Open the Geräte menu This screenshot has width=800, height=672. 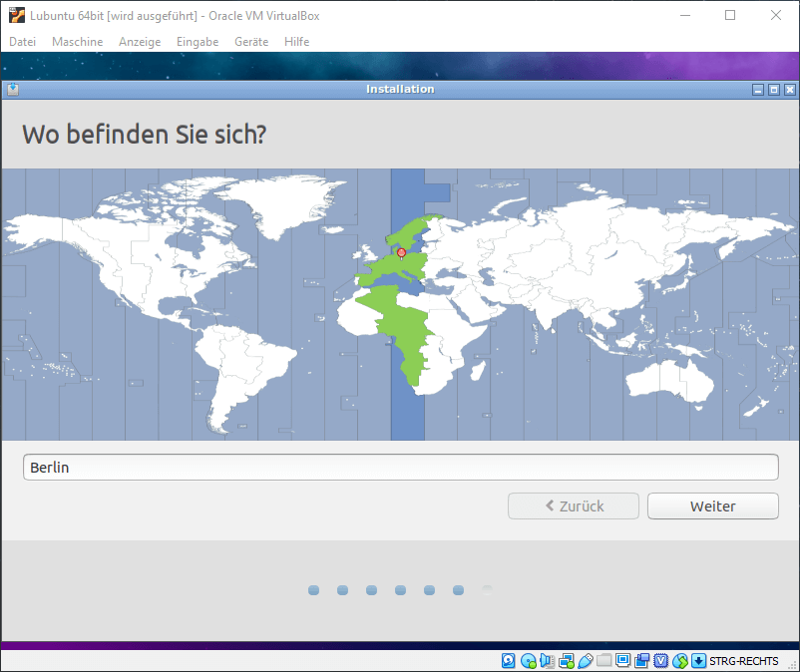(251, 42)
